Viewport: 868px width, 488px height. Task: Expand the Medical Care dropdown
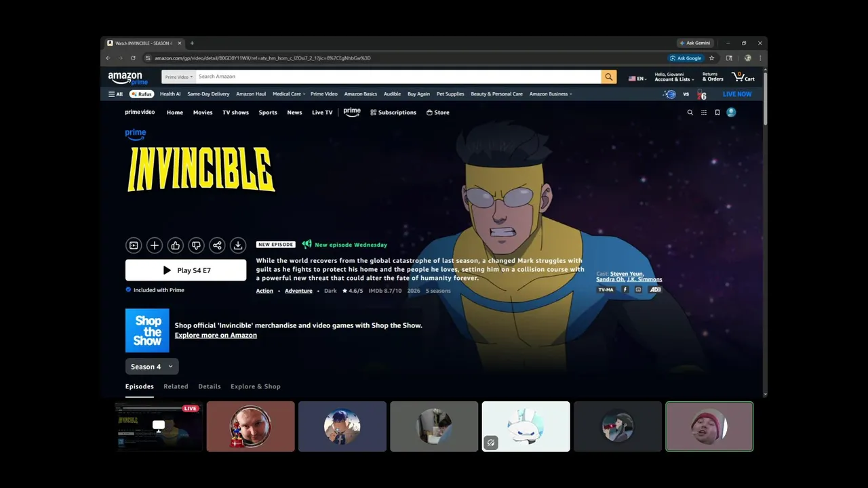289,94
